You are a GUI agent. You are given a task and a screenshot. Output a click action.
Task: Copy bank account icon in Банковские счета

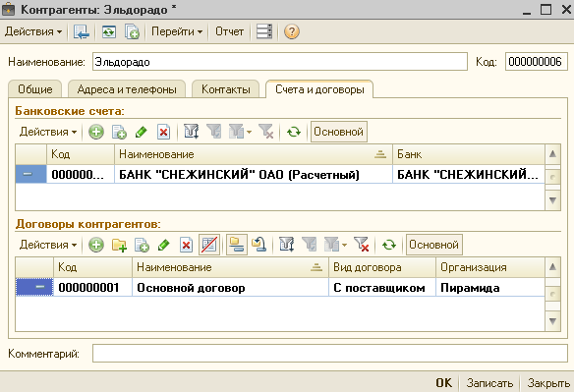[x=119, y=132]
